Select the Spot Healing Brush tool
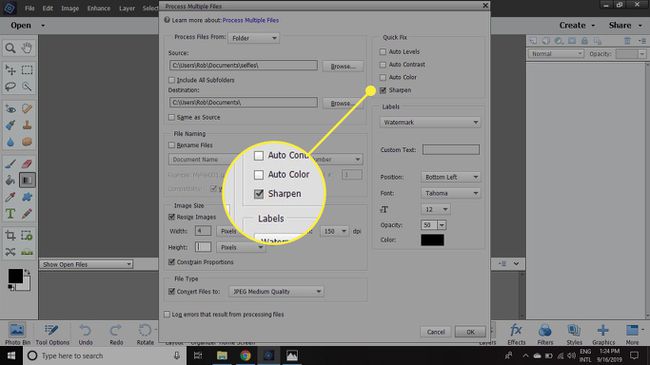 27,109
